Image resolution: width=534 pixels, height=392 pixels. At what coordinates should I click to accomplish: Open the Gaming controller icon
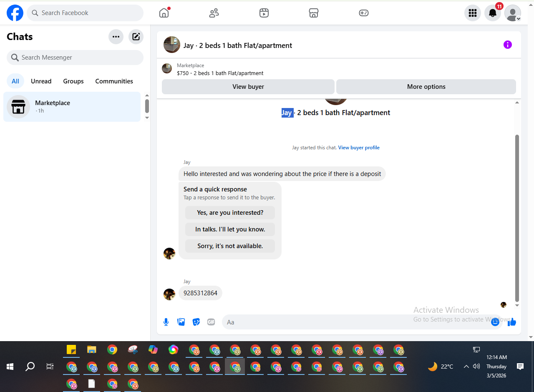pos(364,13)
